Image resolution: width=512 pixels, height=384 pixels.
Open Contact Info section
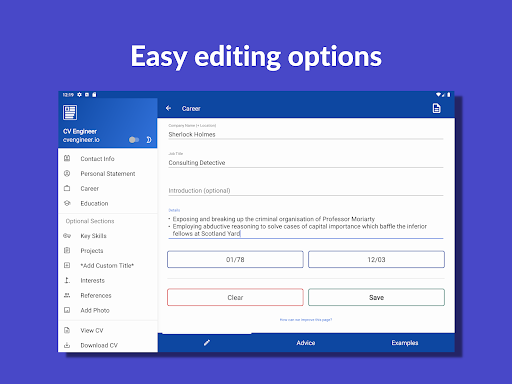(108, 159)
